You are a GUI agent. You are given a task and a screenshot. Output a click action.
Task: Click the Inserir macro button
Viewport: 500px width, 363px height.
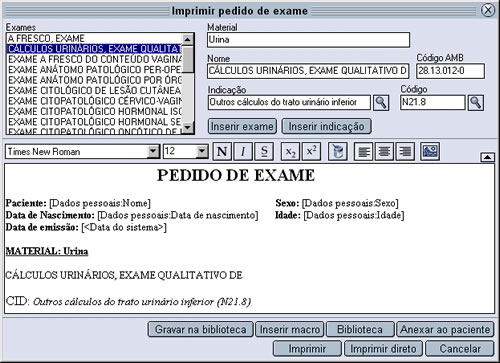[290, 329]
